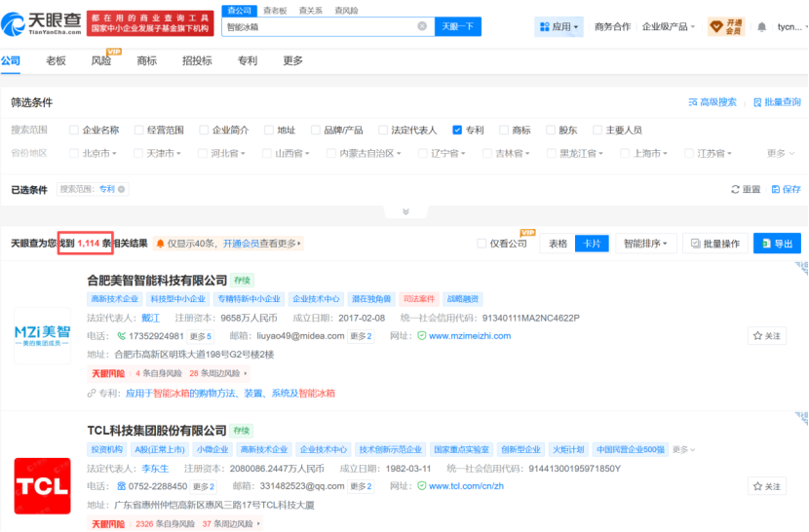Click the landline icon beside 0752-2288450

[121, 486]
